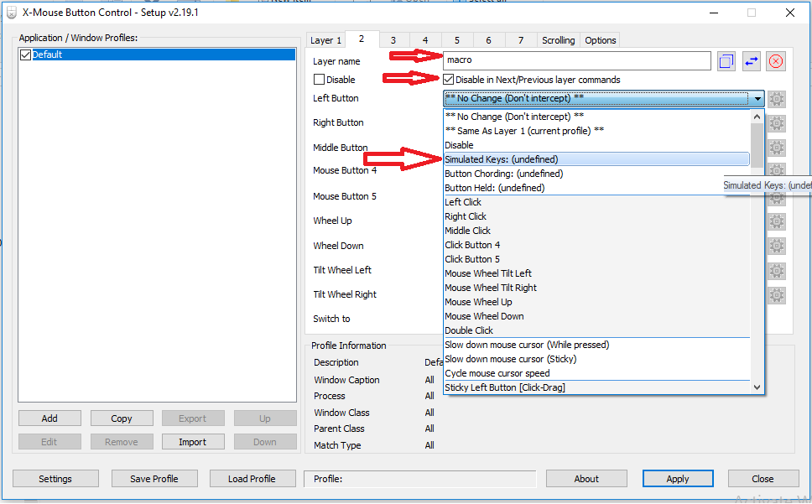Choose Right Click from the list

(596, 216)
